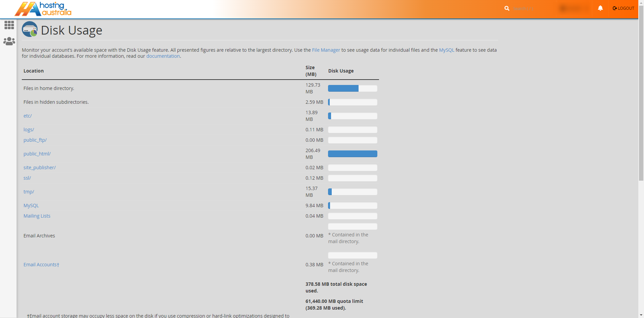The width and height of the screenshot is (644, 318).
Task: Open the documentation link
Action: coord(163,56)
